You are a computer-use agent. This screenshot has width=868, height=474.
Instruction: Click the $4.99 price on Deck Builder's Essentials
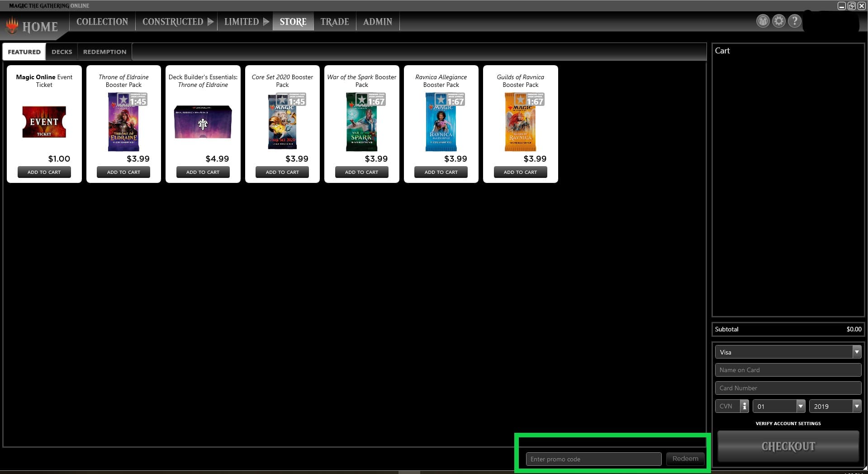click(217, 158)
